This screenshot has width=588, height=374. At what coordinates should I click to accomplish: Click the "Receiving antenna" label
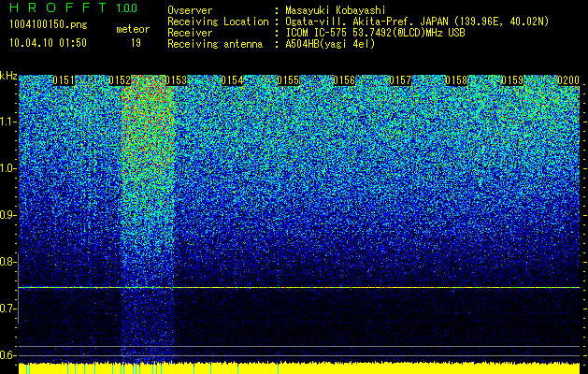pos(215,44)
